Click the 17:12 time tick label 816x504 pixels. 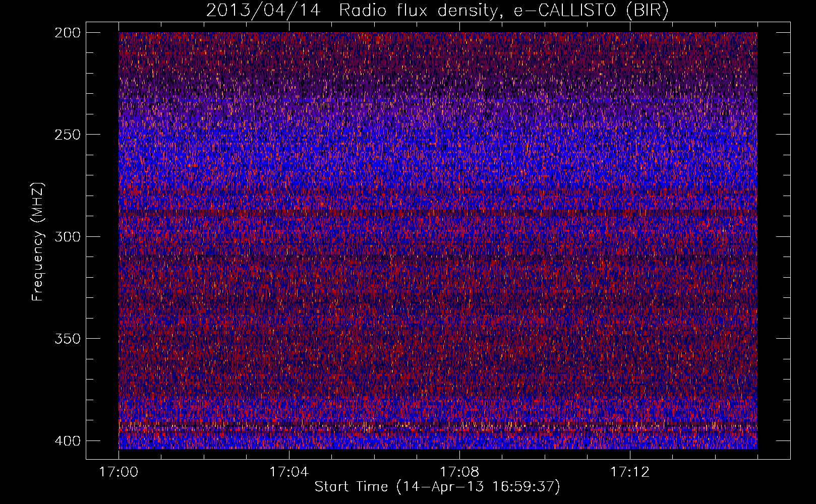[630, 472]
